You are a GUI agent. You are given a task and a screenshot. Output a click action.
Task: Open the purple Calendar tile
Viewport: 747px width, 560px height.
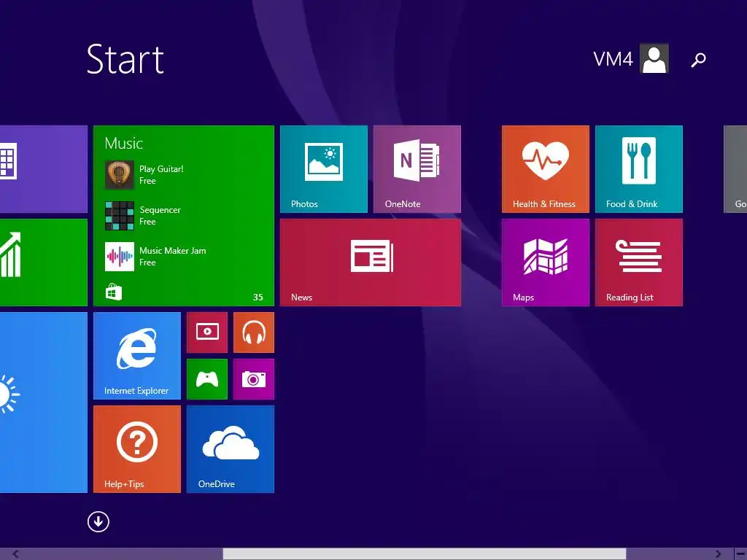tap(43, 169)
